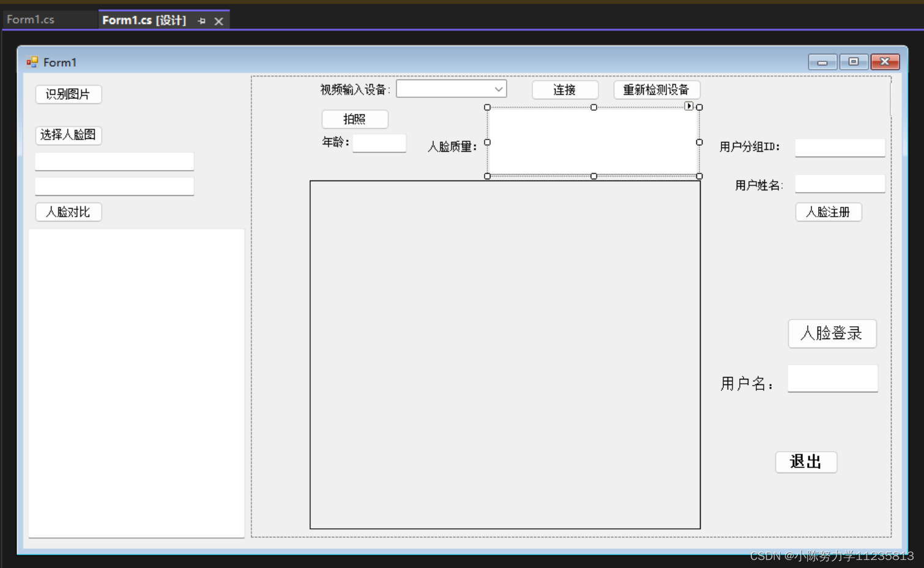924x568 pixels.
Task: Select the 年龄 label
Action: (x=335, y=142)
